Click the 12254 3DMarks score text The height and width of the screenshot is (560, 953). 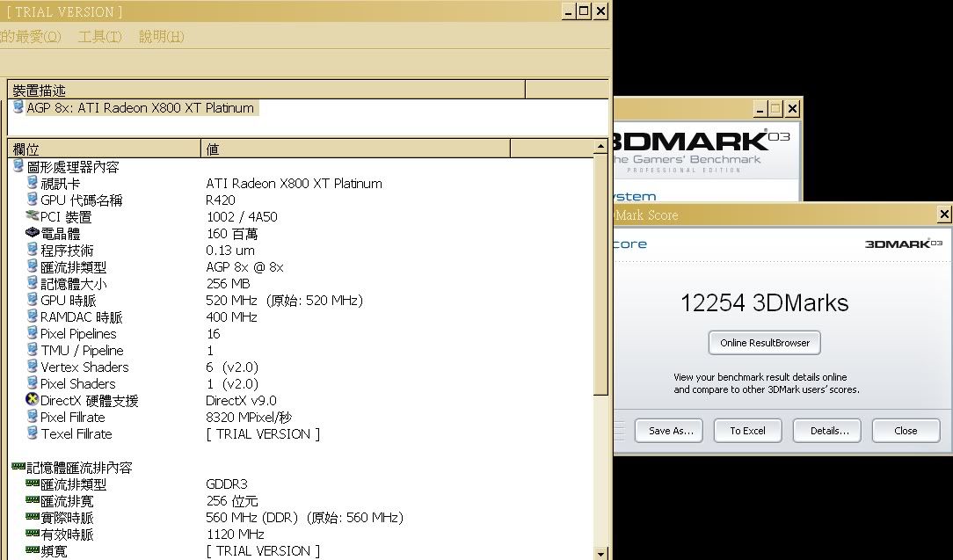coord(765,302)
